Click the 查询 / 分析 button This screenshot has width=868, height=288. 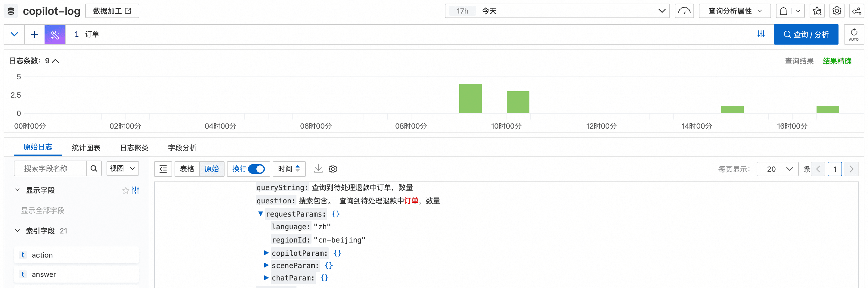[x=806, y=34]
